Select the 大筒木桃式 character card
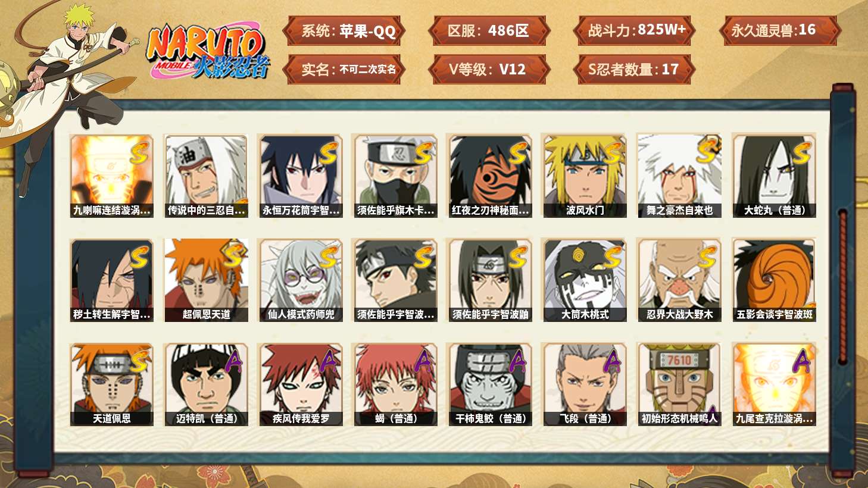 click(x=585, y=280)
